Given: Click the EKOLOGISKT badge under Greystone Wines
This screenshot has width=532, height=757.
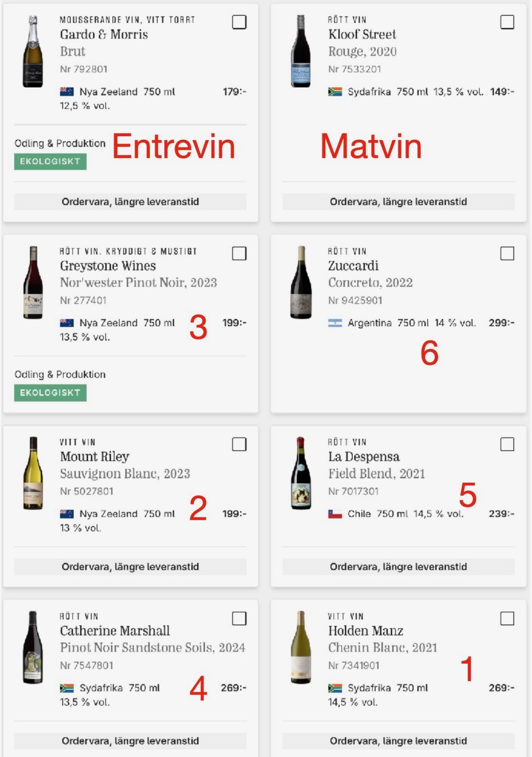Looking at the screenshot, I should 50,393.
